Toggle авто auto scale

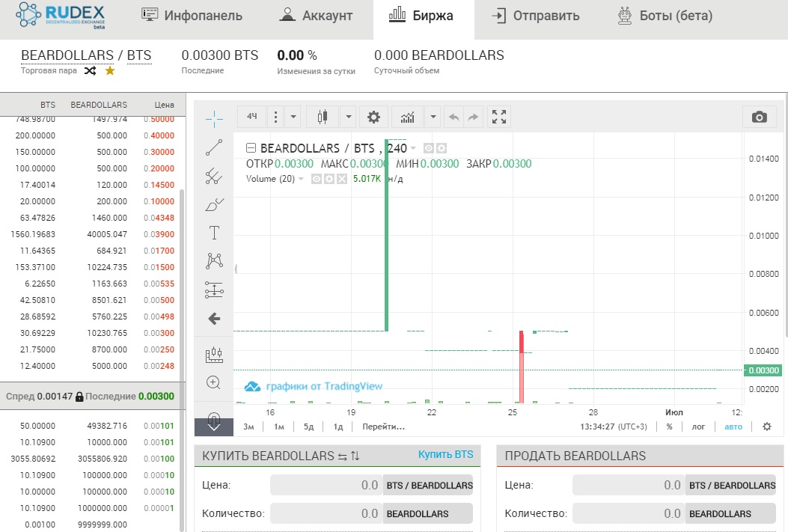pyautogui.click(x=733, y=426)
